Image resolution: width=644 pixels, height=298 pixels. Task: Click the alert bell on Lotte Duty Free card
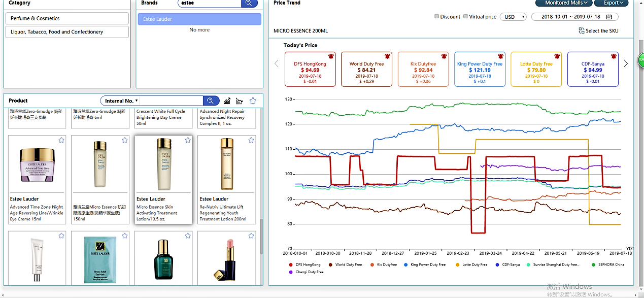click(557, 56)
